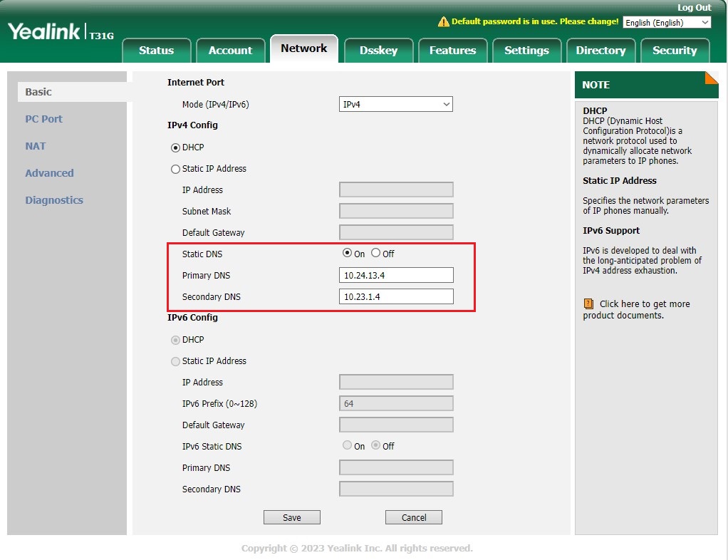This screenshot has height=560, width=728.
Task: Open Diagnostics in the sidebar
Action: (x=54, y=200)
